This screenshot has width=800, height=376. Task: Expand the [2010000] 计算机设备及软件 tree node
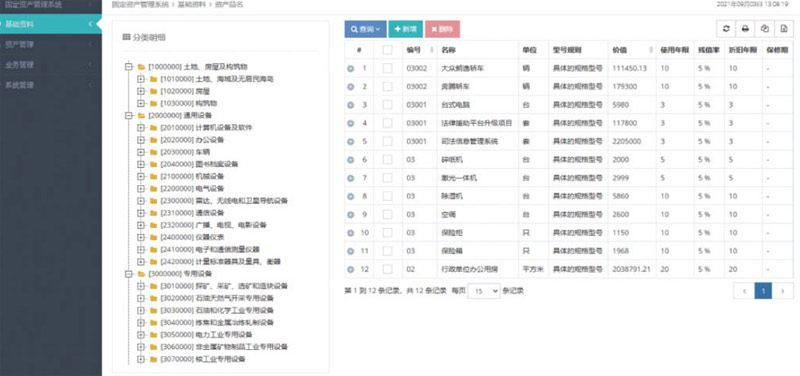(x=140, y=128)
